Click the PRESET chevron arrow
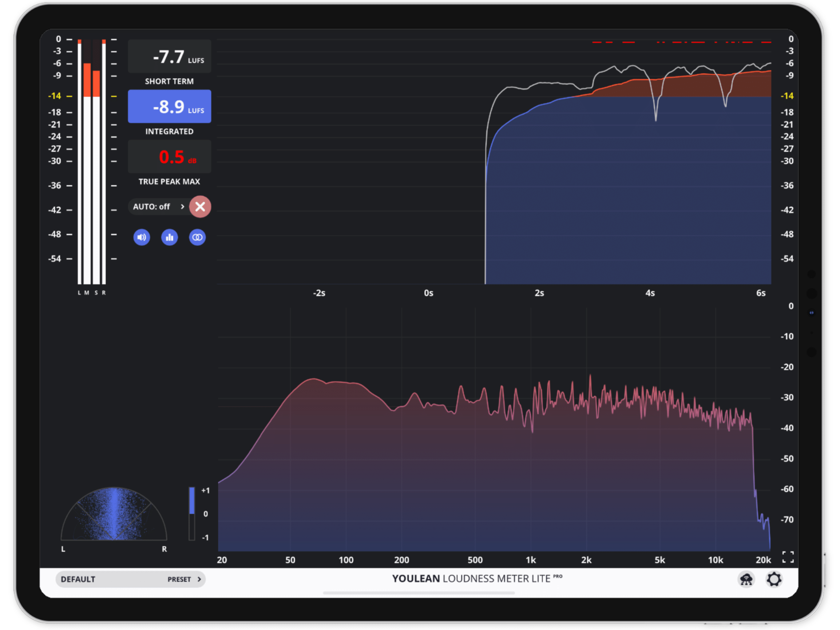 (199, 580)
